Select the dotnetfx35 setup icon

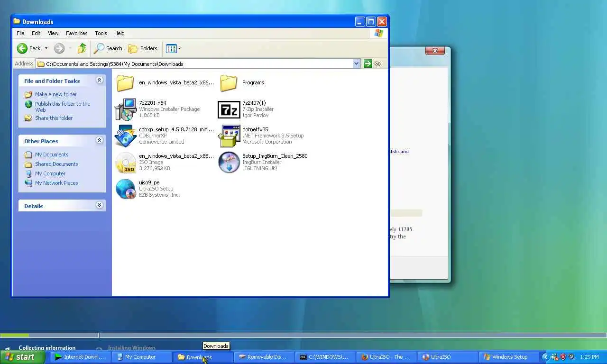(229, 136)
